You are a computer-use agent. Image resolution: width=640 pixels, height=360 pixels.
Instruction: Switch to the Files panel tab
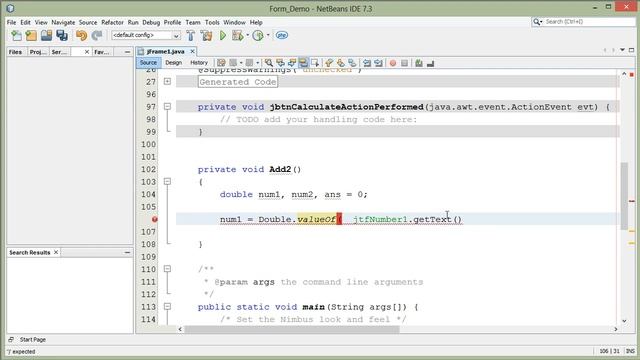[16, 52]
